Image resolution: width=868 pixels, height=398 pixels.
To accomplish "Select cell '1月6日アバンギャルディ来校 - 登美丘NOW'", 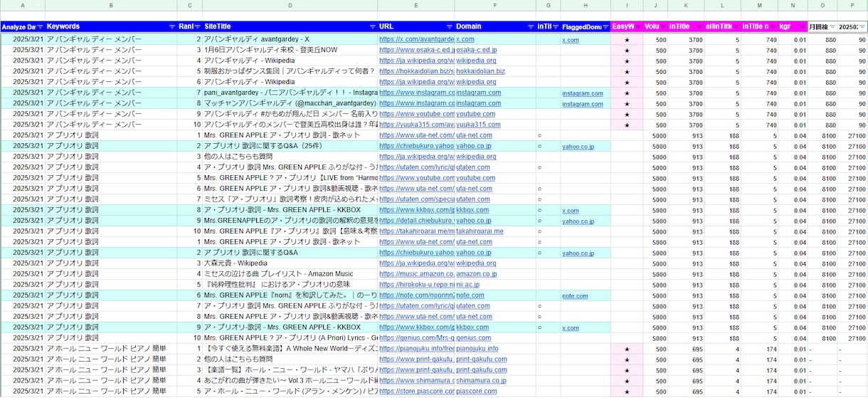I will (x=290, y=50).
